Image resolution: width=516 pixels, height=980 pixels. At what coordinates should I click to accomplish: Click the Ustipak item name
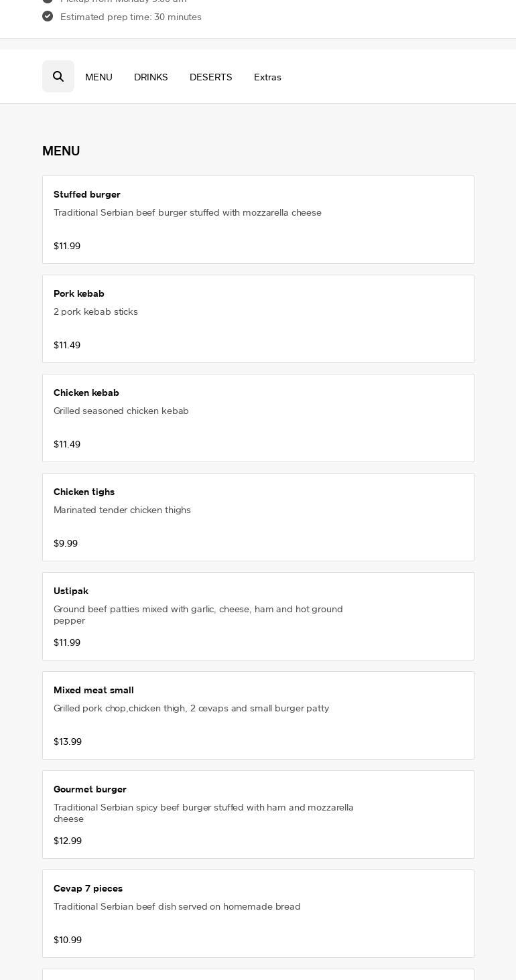pyautogui.click(x=71, y=591)
